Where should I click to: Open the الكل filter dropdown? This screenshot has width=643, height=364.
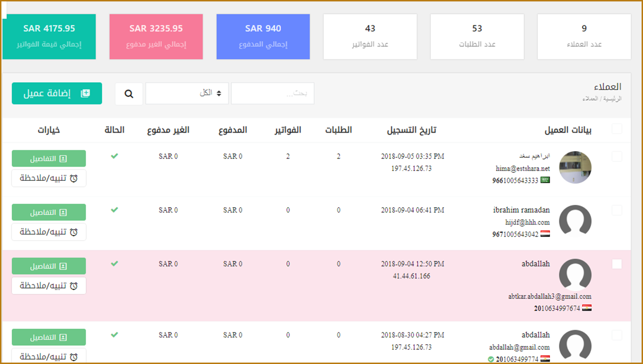[x=187, y=93]
